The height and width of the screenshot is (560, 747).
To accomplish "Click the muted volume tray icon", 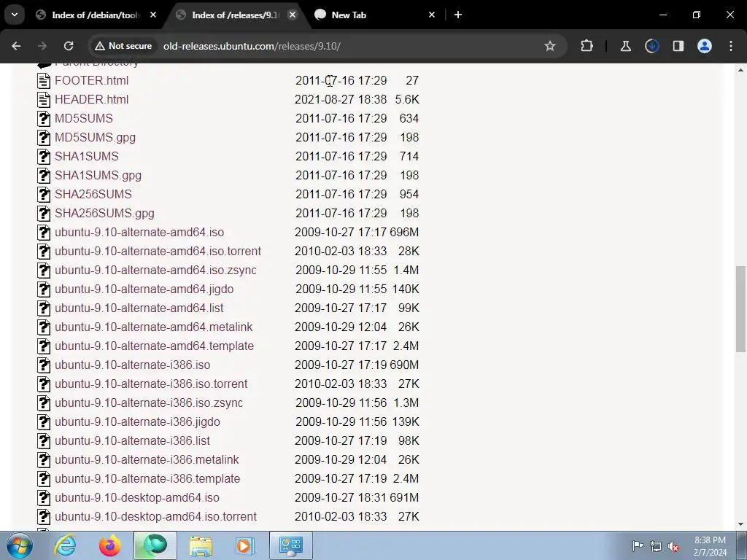I will point(673,546).
